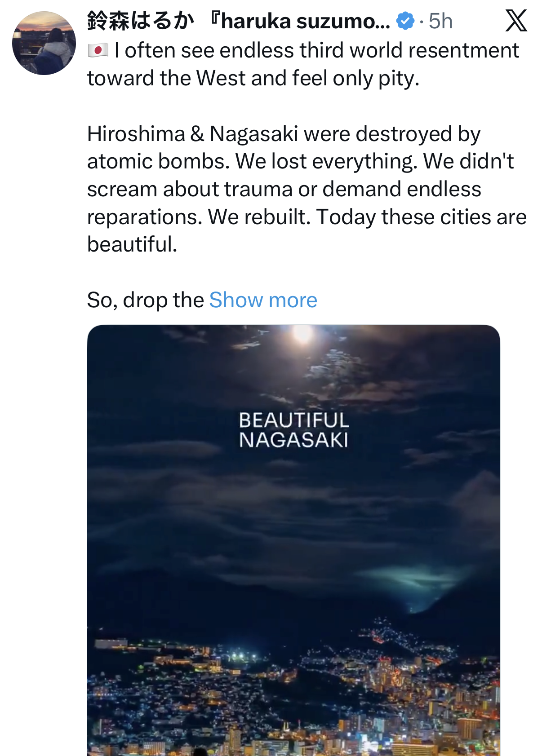This screenshot has height=756, width=542.
Task: Expand the post with Show more
Action: click(x=263, y=300)
